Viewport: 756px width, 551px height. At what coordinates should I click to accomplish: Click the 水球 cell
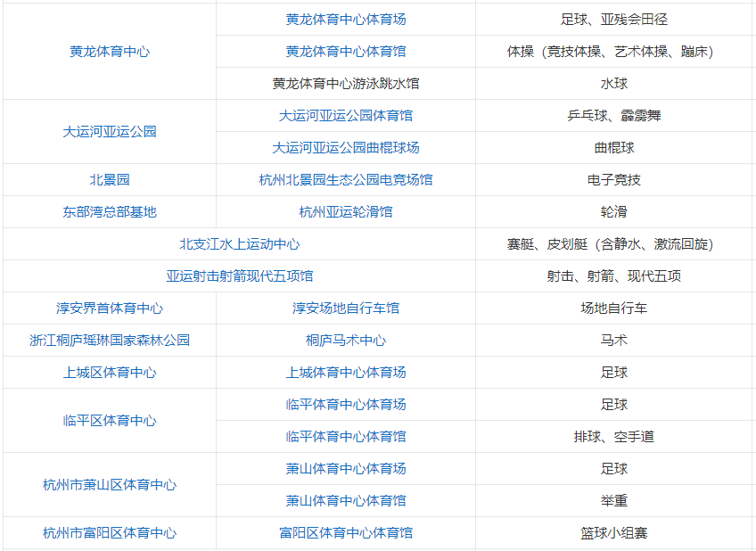pos(613,84)
